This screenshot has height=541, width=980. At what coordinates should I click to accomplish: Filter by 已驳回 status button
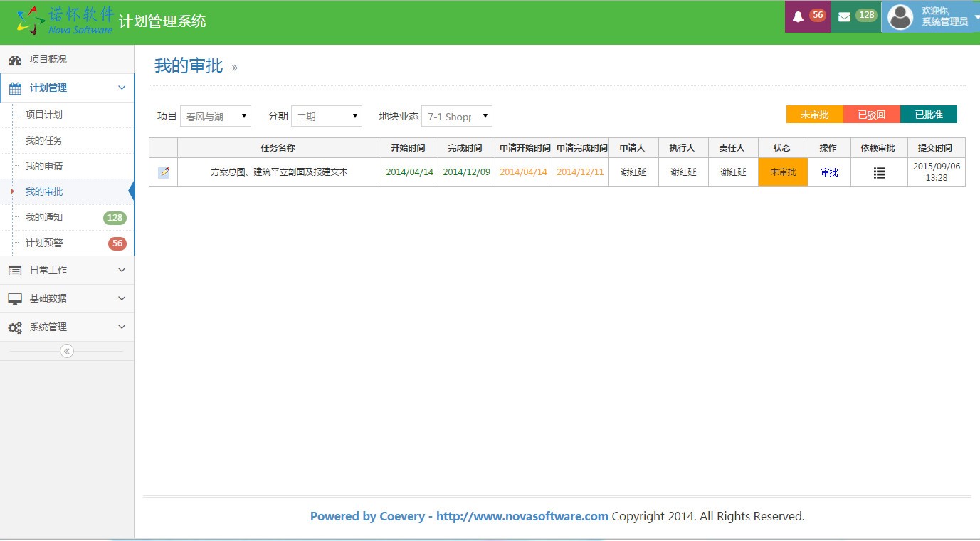871,115
